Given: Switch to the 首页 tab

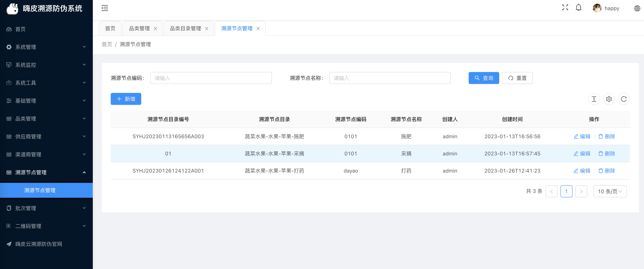Looking at the screenshot, I should 110,29.
